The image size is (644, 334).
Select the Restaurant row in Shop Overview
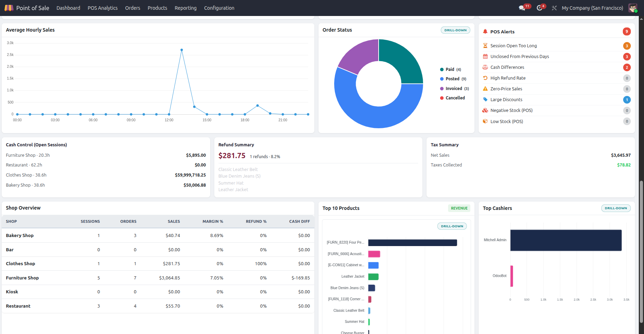(x=158, y=306)
